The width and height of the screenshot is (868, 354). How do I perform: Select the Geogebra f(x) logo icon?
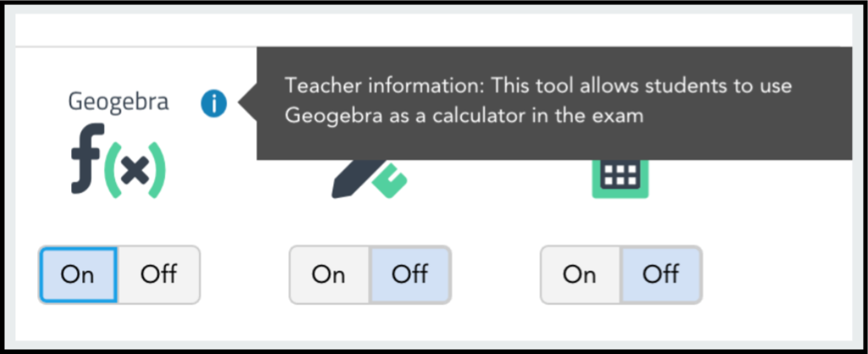(118, 161)
